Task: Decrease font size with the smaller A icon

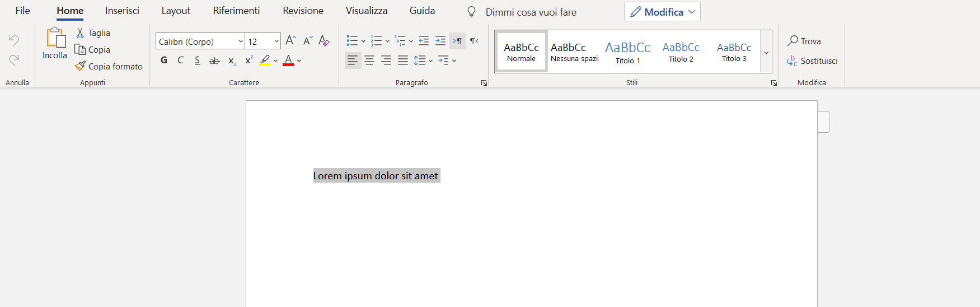Action: coord(307,40)
